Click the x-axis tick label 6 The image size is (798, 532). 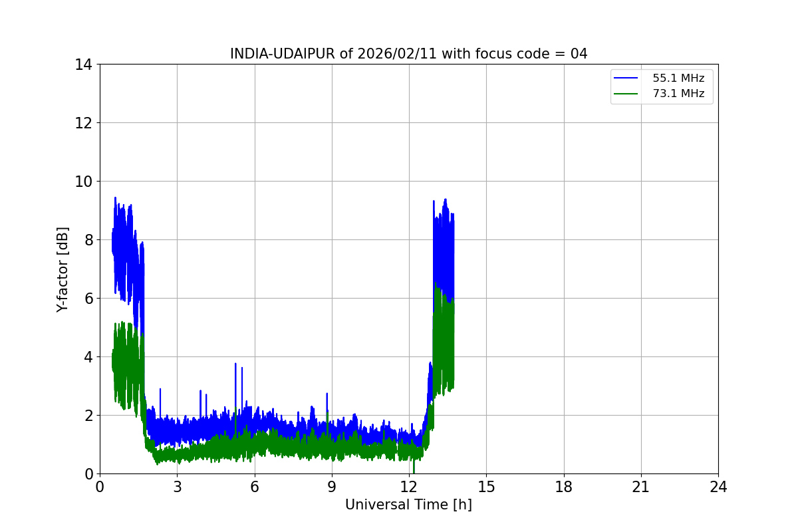coord(254,487)
